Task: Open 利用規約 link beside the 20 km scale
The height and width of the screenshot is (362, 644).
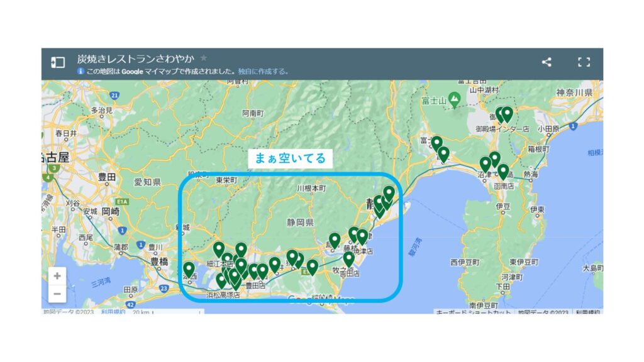Action: [x=113, y=312]
